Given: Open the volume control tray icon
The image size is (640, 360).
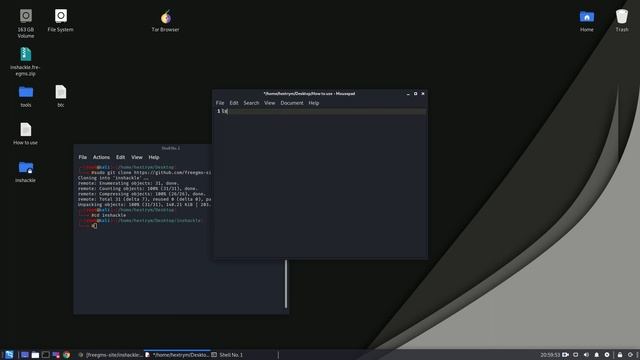Looking at the screenshot, I should coord(586,355).
